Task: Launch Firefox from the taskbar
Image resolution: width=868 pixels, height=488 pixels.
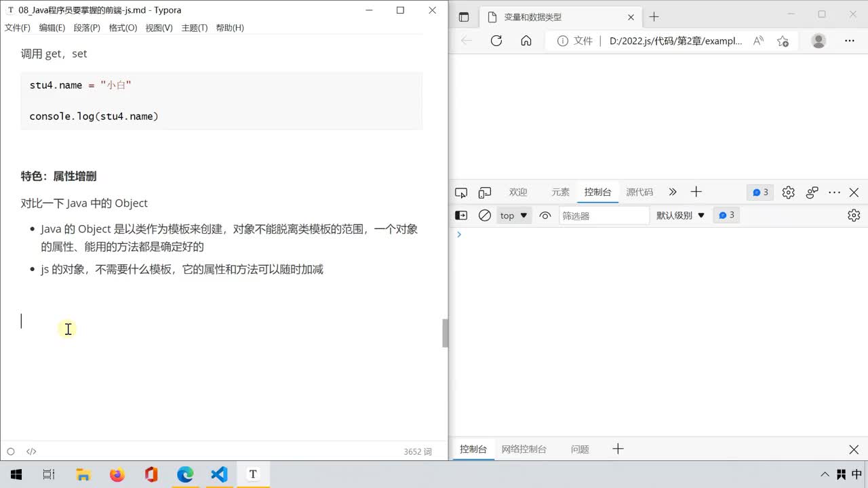Action: tap(117, 474)
